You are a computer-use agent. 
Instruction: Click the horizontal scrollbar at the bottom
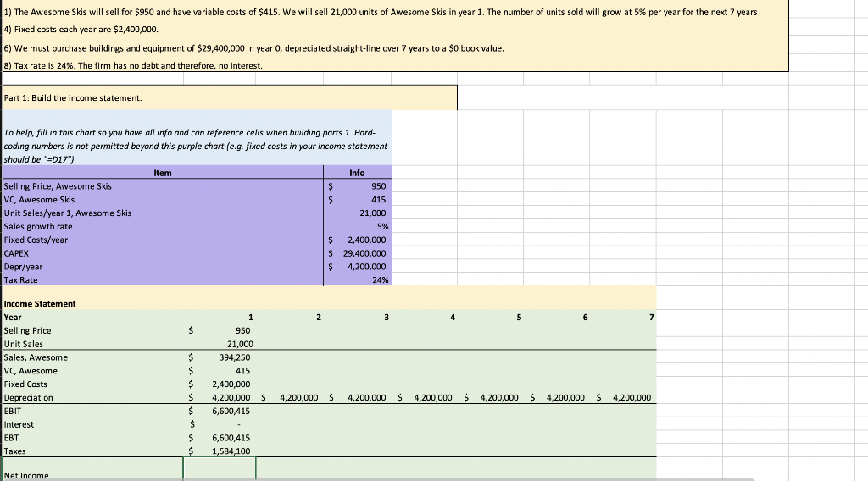point(378,479)
